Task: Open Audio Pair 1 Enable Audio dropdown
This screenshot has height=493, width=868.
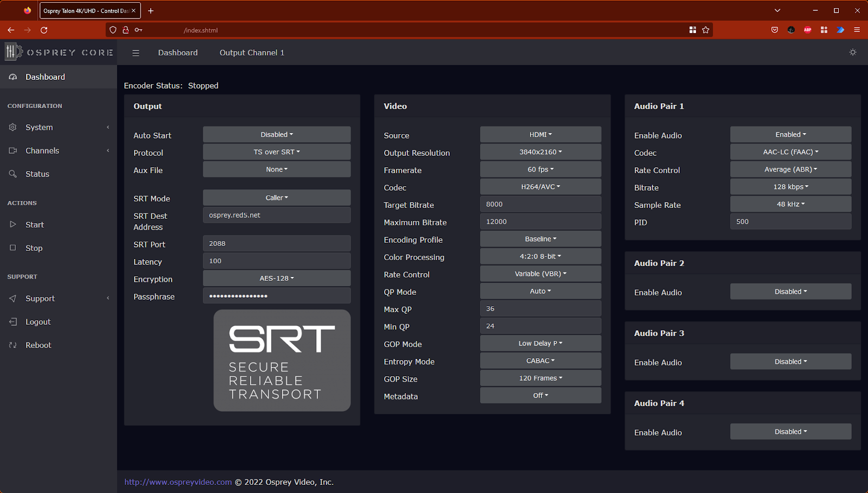Action: [x=790, y=135]
